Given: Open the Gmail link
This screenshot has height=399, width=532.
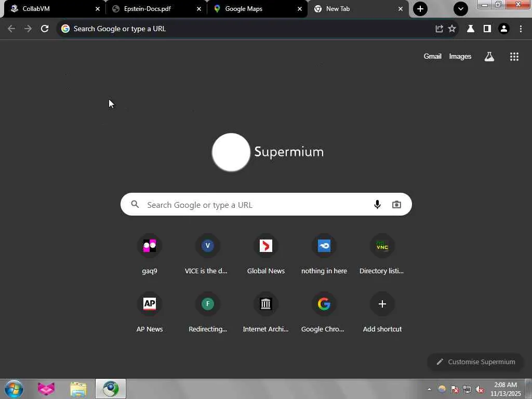Looking at the screenshot, I should pyautogui.click(x=432, y=57).
